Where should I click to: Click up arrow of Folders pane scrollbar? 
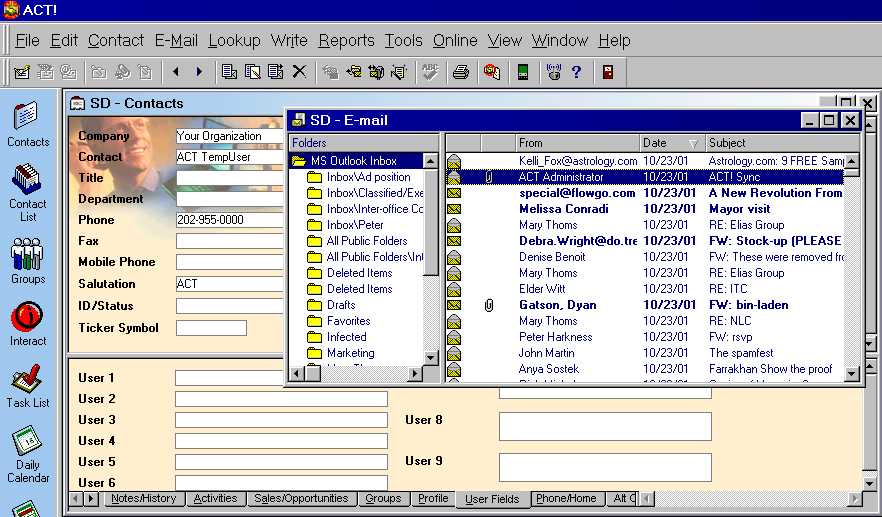click(x=430, y=161)
